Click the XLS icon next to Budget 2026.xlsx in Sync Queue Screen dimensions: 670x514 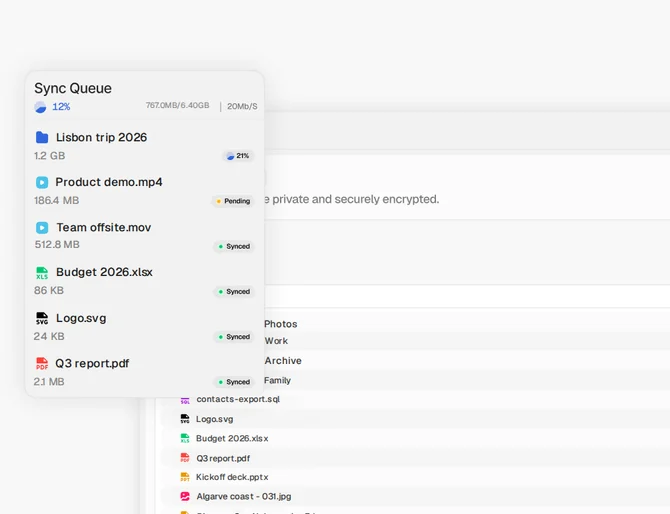pyautogui.click(x=42, y=273)
